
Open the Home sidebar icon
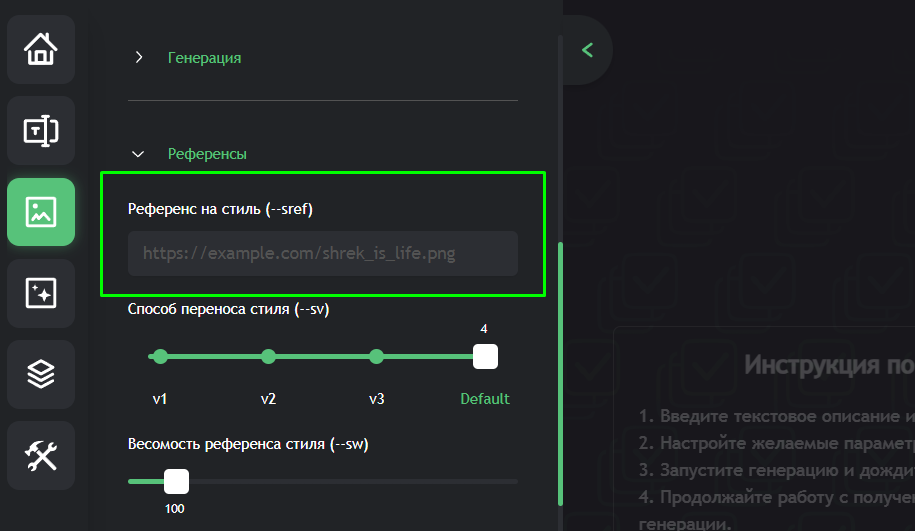(41, 50)
